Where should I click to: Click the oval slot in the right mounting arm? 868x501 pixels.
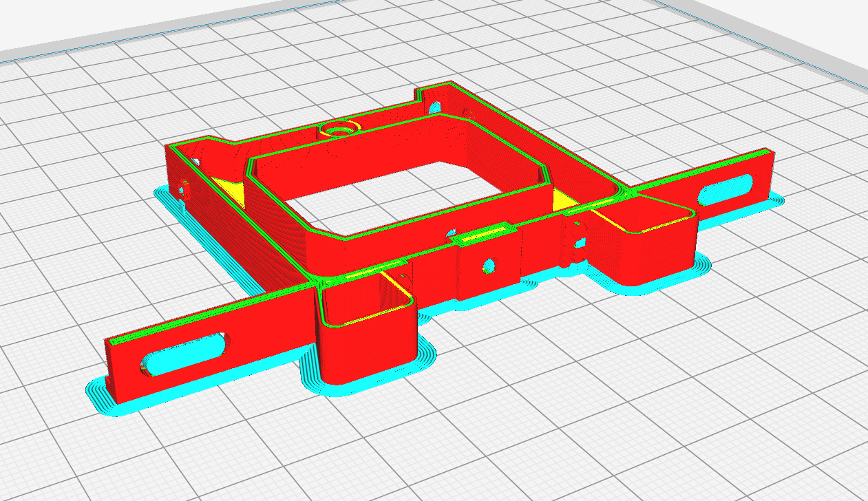tap(726, 189)
